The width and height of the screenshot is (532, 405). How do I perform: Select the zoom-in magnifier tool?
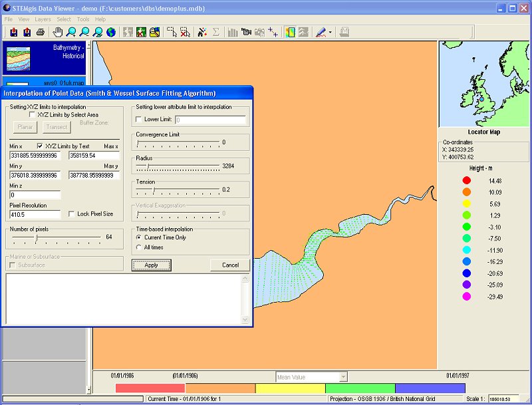71,32
